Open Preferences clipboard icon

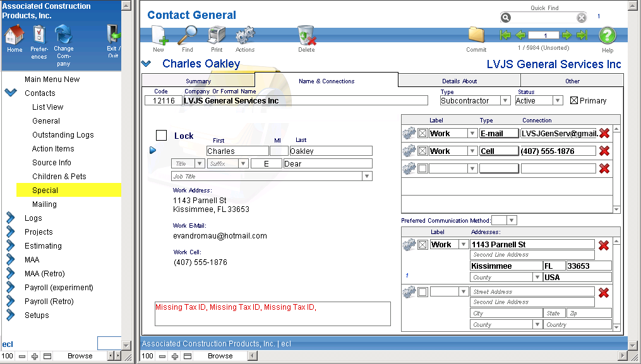pyautogui.click(x=39, y=35)
